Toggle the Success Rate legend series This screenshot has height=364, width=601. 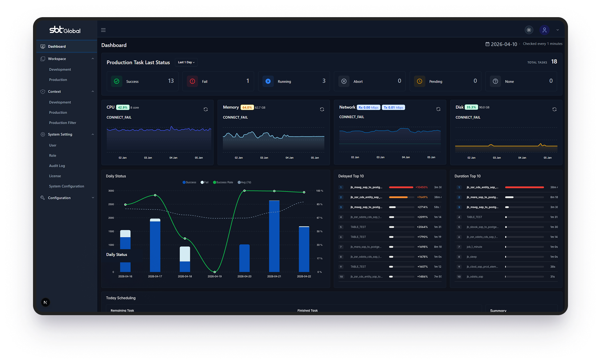point(223,182)
